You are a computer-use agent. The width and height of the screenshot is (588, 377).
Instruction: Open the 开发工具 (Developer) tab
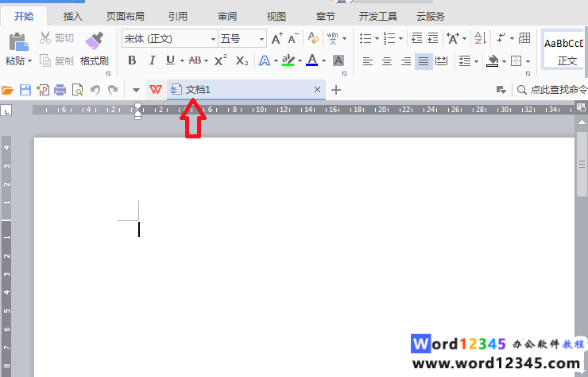[x=378, y=16]
